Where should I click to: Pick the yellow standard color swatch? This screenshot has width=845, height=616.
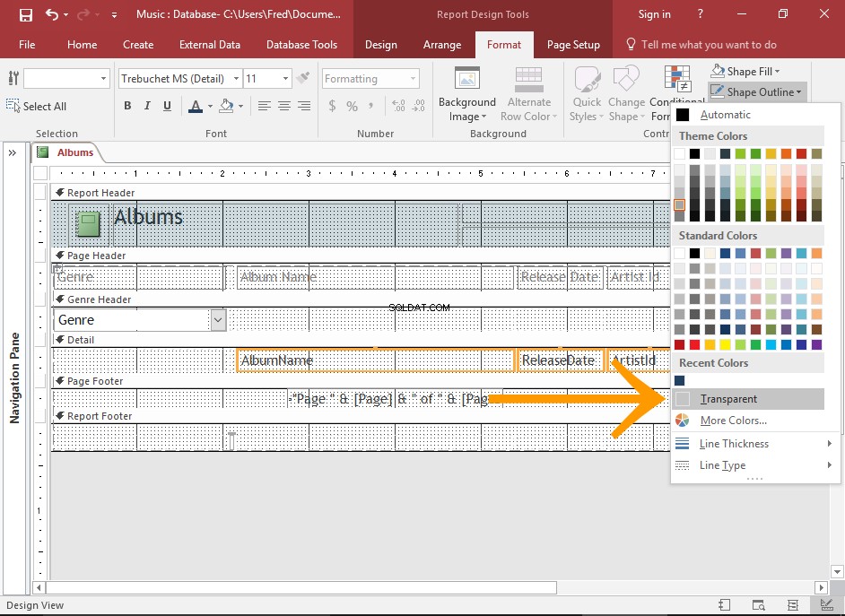click(726, 344)
